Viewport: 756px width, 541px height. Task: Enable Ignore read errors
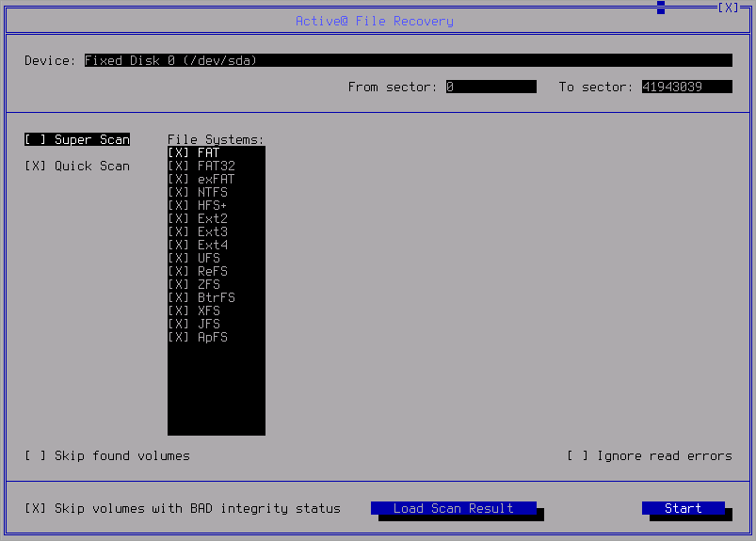coord(650,455)
